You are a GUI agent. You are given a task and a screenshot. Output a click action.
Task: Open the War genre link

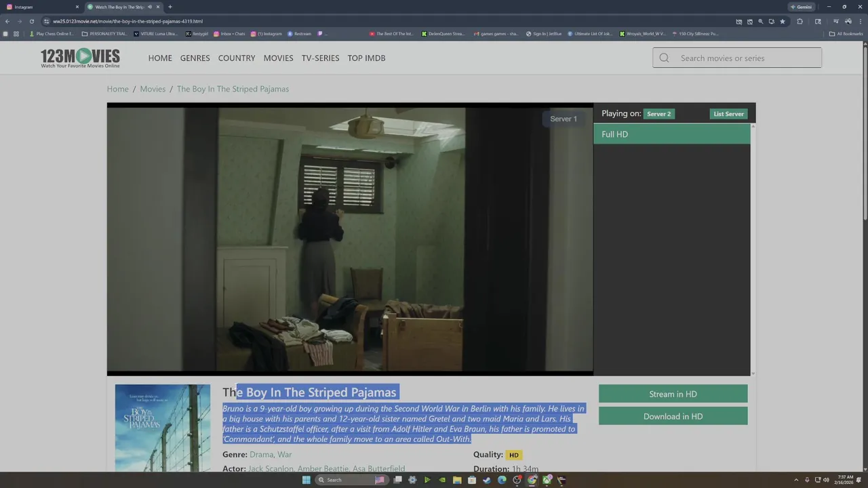click(285, 455)
